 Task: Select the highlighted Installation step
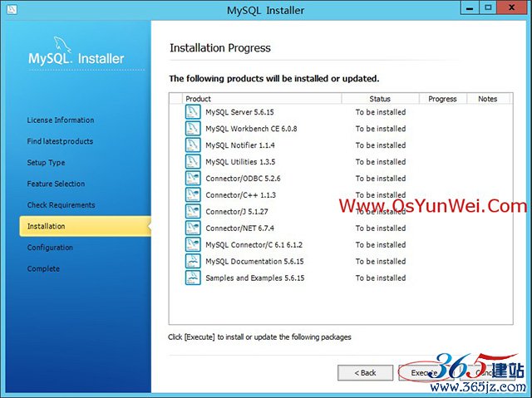click(85, 226)
